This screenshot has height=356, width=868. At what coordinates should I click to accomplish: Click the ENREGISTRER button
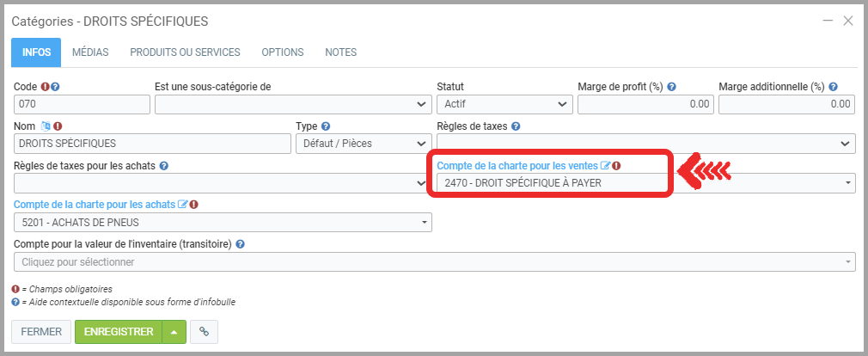coord(119,331)
